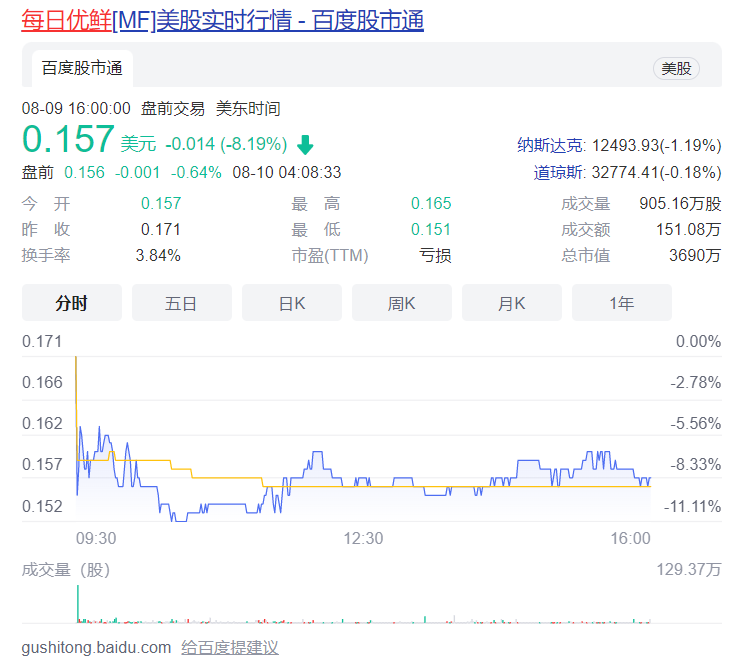This screenshot has height=670, width=754.
Task: Click the 市盈(TTM) value 亏损
Action: [435, 255]
